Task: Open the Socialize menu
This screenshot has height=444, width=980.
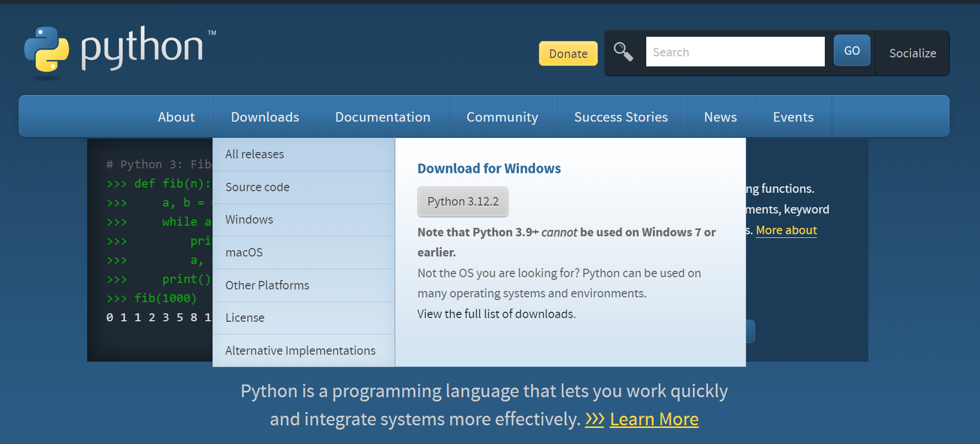Action: [913, 53]
